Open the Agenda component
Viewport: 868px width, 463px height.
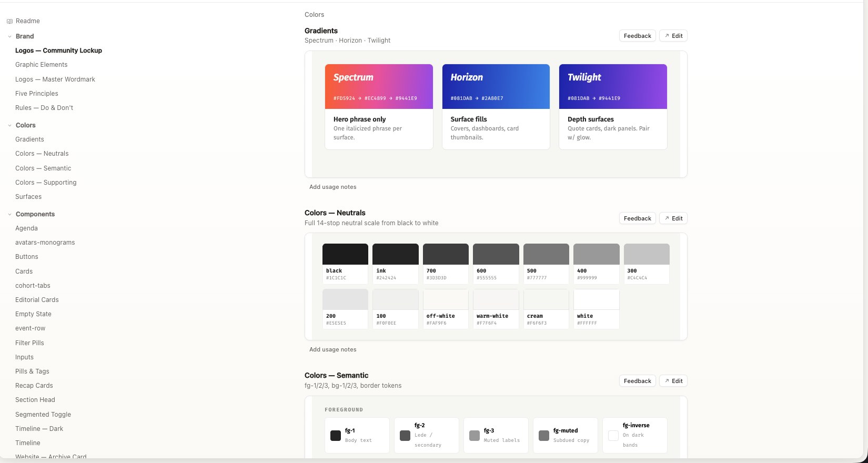pos(26,228)
